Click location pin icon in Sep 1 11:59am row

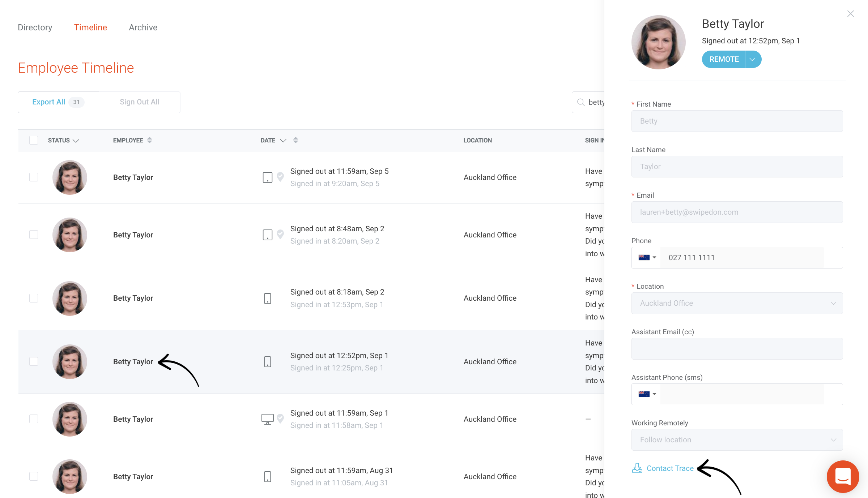point(280,418)
